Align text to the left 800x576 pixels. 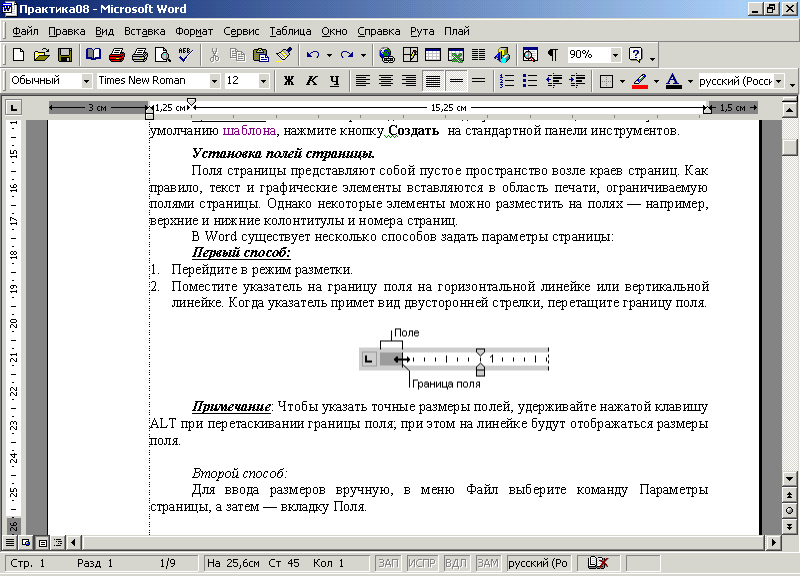363,81
